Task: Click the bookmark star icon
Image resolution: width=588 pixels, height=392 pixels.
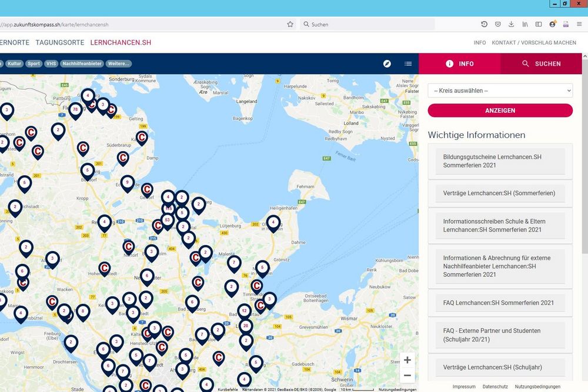Action: 290,24
